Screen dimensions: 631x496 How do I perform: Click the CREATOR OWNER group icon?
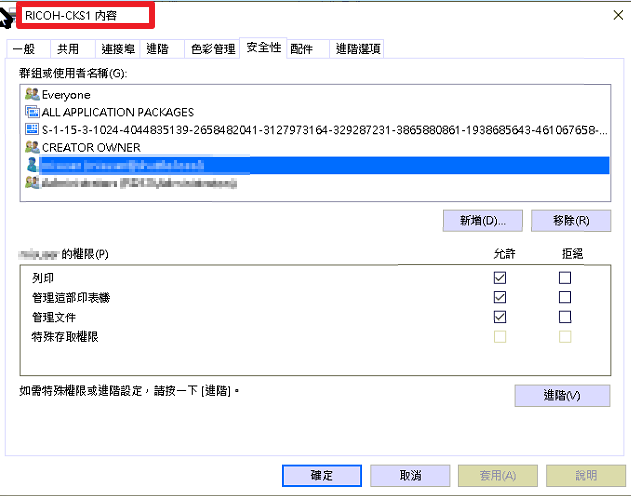[x=32, y=147]
